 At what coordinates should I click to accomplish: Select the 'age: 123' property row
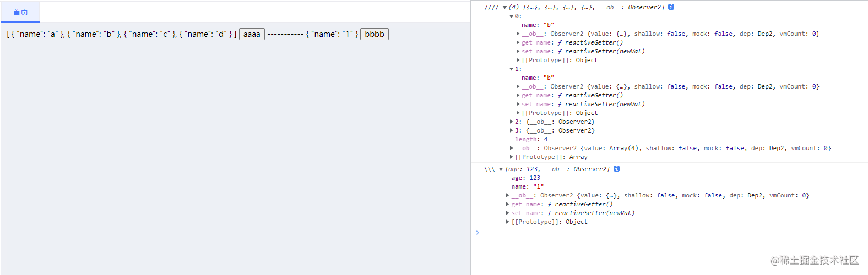(x=525, y=178)
